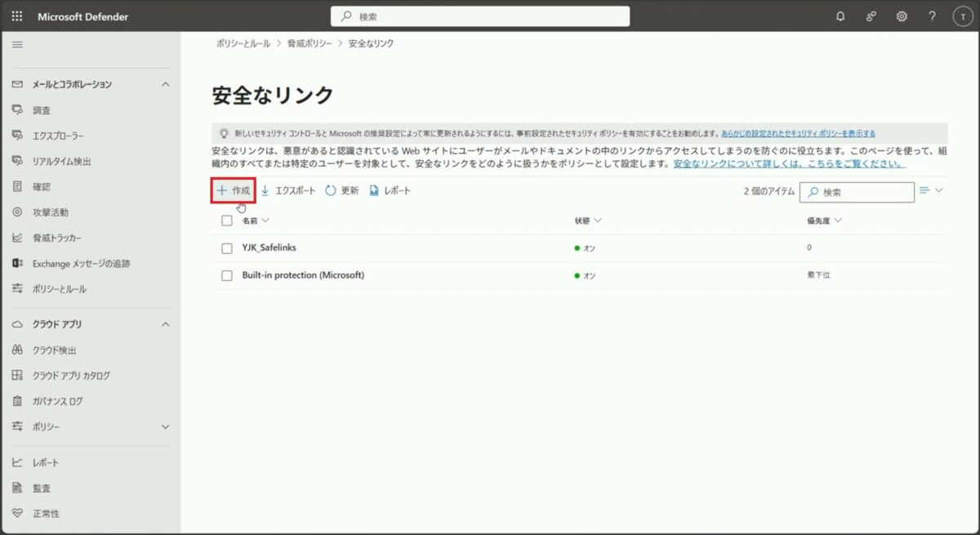Toggle the hamburger navigation menu

[x=17, y=44]
